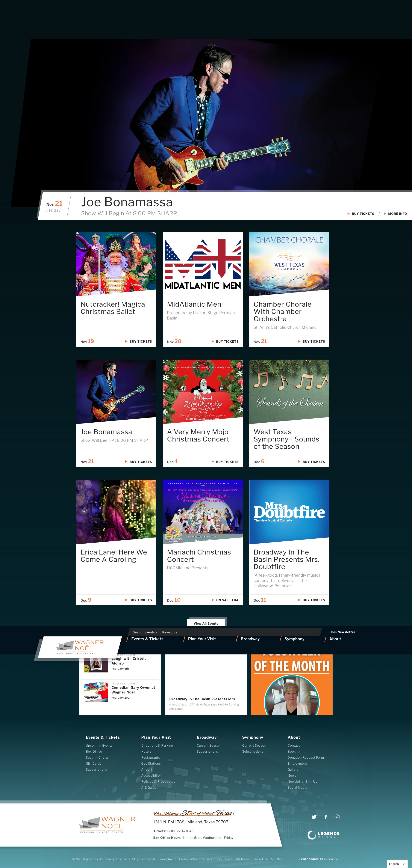Click Site Map link in footer
Screen dimensions: 412x868
coord(276,859)
